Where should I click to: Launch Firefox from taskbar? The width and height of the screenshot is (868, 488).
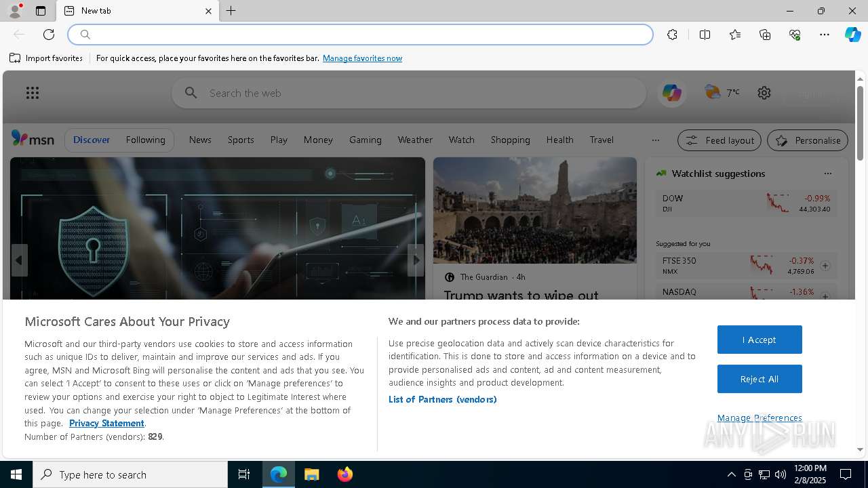(x=345, y=474)
